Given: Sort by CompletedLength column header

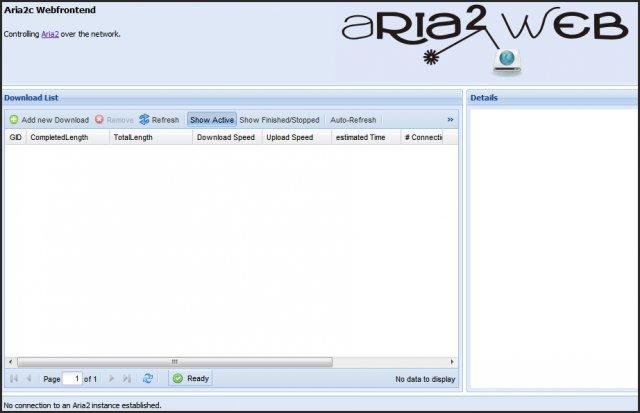Looking at the screenshot, I should [68, 138].
